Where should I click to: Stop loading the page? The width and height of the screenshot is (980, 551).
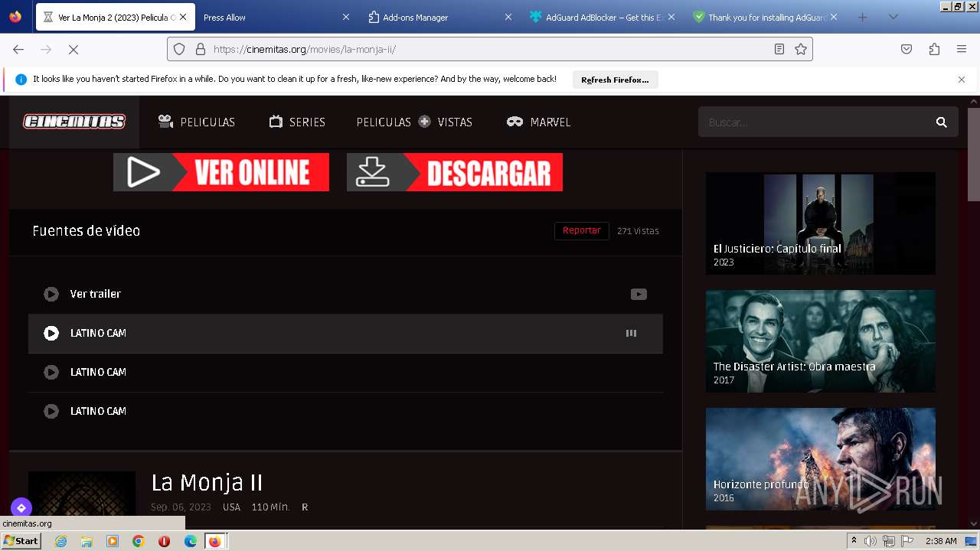(x=73, y=49)
